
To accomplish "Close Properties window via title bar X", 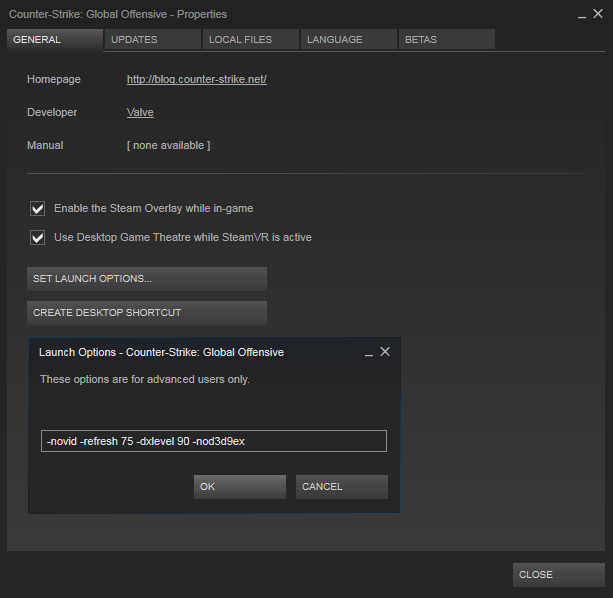I will 598,14.
